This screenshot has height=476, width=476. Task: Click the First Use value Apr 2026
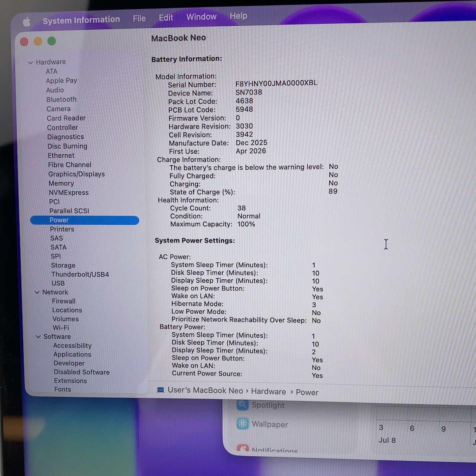pos(251,151)
